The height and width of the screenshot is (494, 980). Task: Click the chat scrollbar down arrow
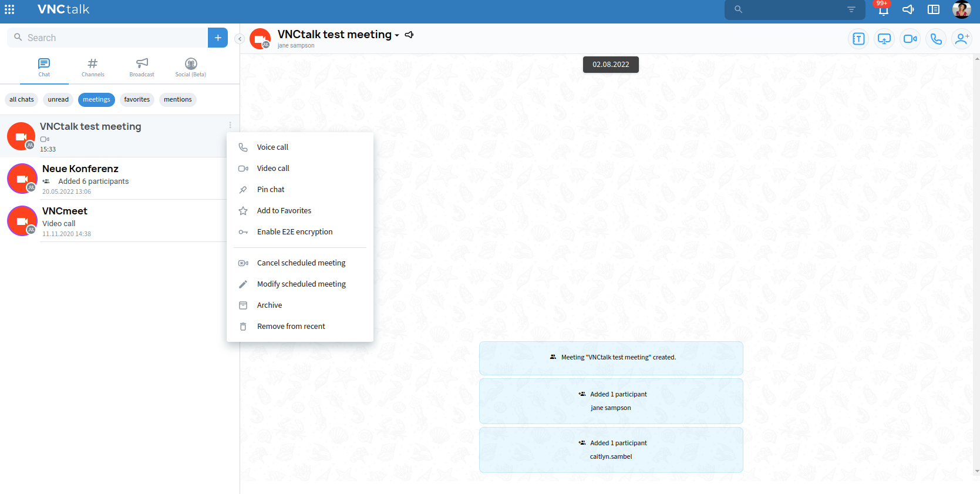click(976, 471)
